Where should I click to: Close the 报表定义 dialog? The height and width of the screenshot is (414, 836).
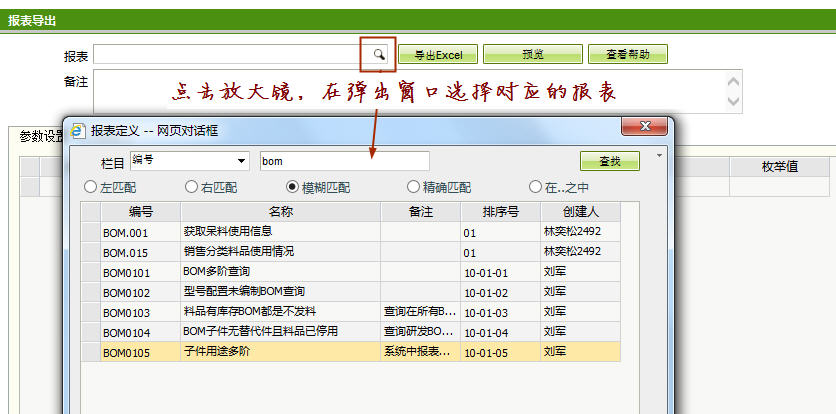click(x=644, y=126)
